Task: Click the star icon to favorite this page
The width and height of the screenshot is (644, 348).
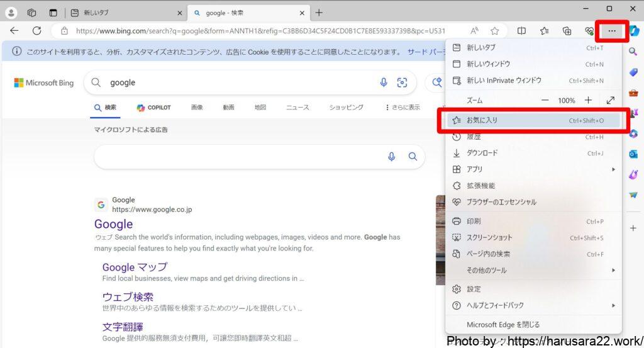Action: click(x=495, y=30)
